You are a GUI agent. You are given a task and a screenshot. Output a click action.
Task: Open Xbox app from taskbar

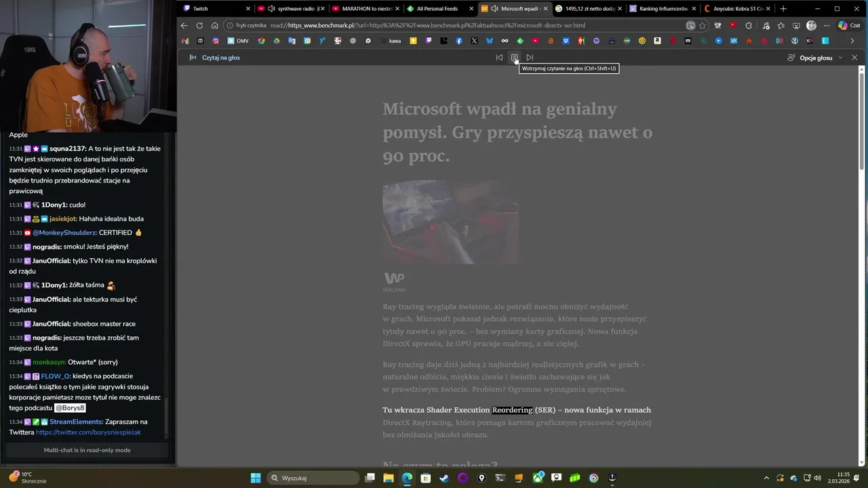[x=538, y=478]
